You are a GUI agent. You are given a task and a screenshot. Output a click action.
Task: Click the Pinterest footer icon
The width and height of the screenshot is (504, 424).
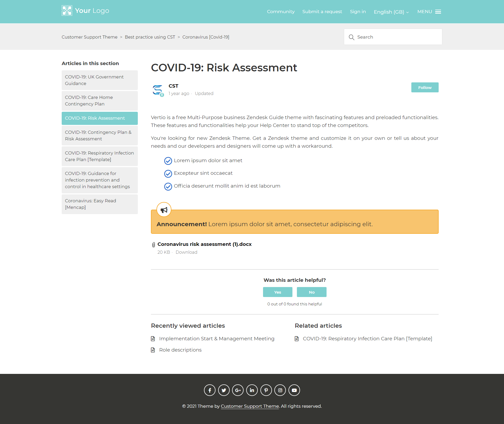click(266, 390)
